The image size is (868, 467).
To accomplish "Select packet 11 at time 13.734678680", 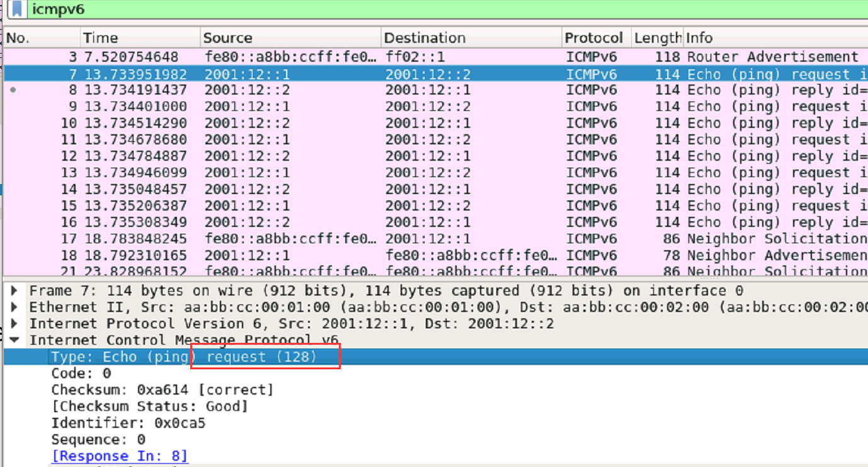I will pyautogui.click(x=436, y=139).
